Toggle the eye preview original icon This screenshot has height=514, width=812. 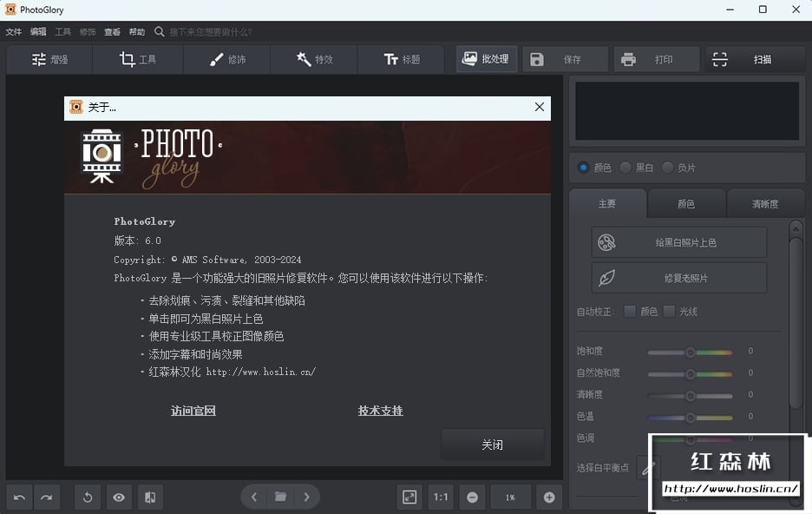pos(119,498)
